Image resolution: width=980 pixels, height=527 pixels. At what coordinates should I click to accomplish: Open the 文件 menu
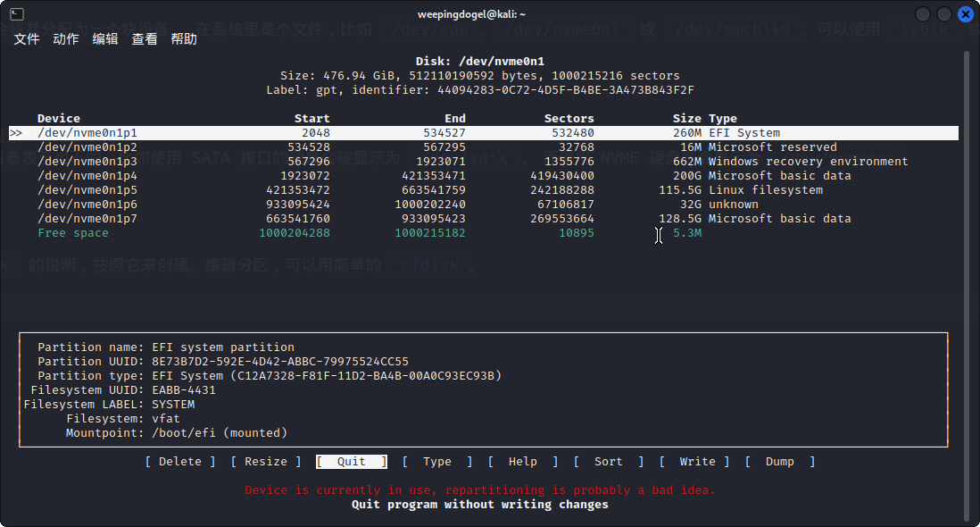click(x=27, y=39)
